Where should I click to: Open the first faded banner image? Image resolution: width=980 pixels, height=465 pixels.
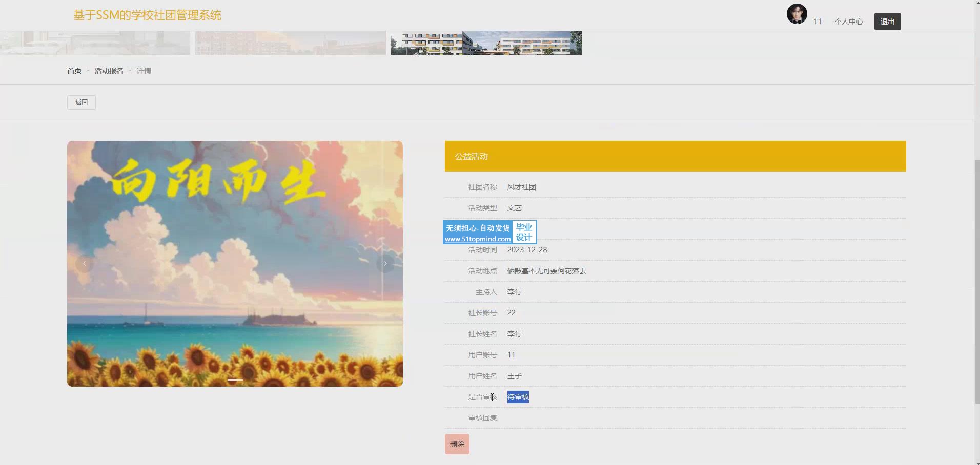pos(95,43)
